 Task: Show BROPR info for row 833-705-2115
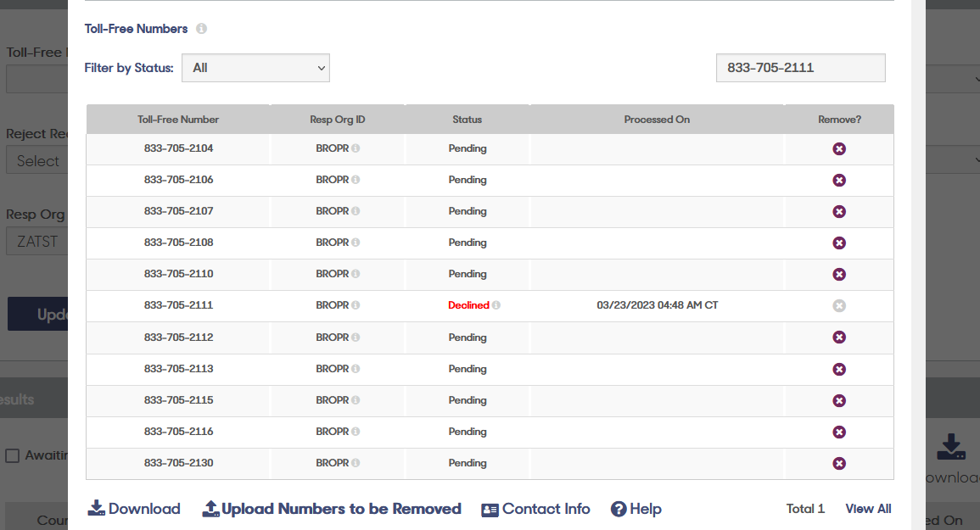pos(356,400)
